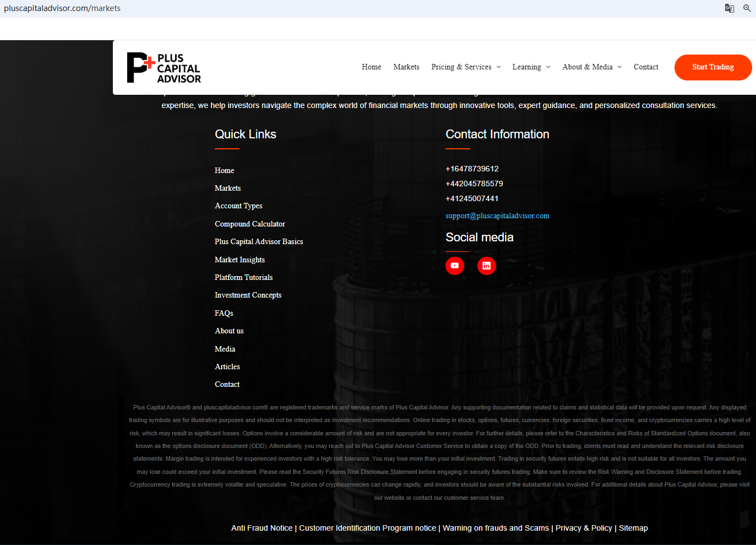
Task: Click the Social media heading
Action: [480, 238]
